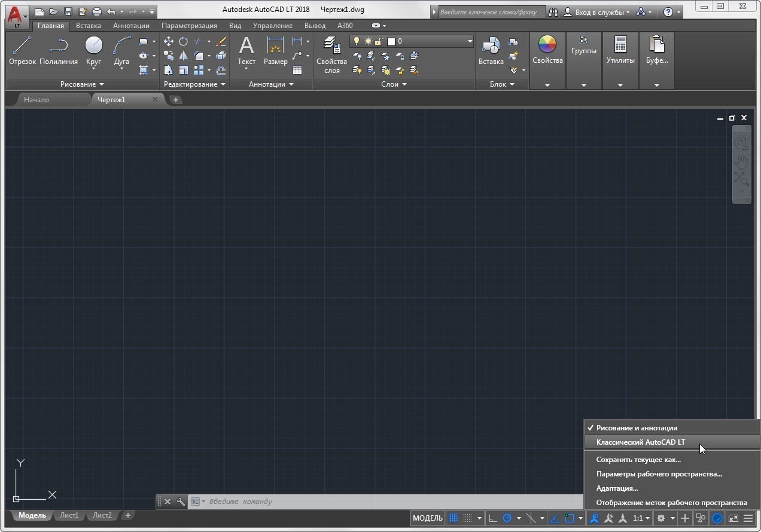Click the Scale tool icon
The image size is (761, 532).
point(183,70)
